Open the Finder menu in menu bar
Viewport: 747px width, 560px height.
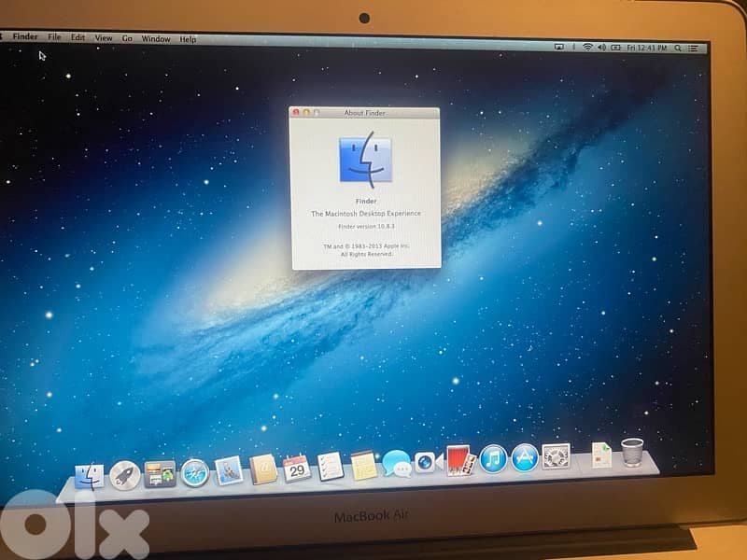tap(27, 37)
